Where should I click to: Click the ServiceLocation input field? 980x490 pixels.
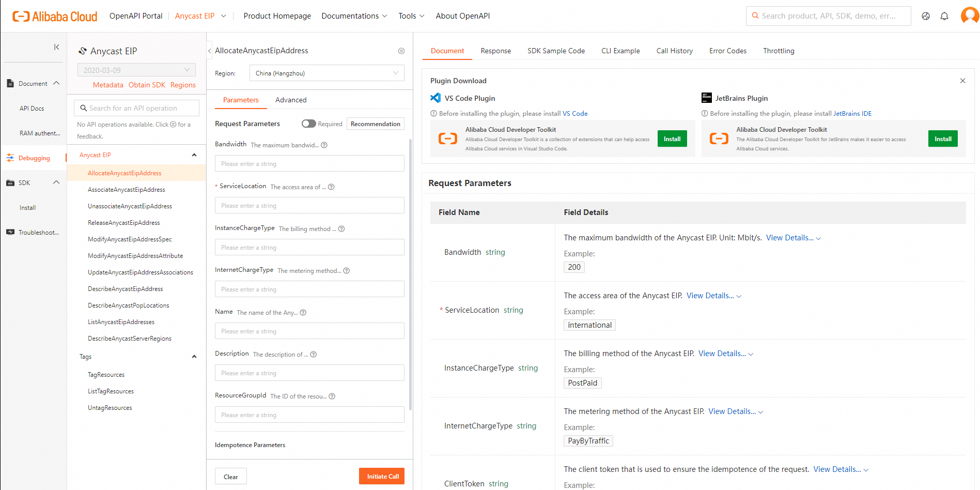click(309, 205)
